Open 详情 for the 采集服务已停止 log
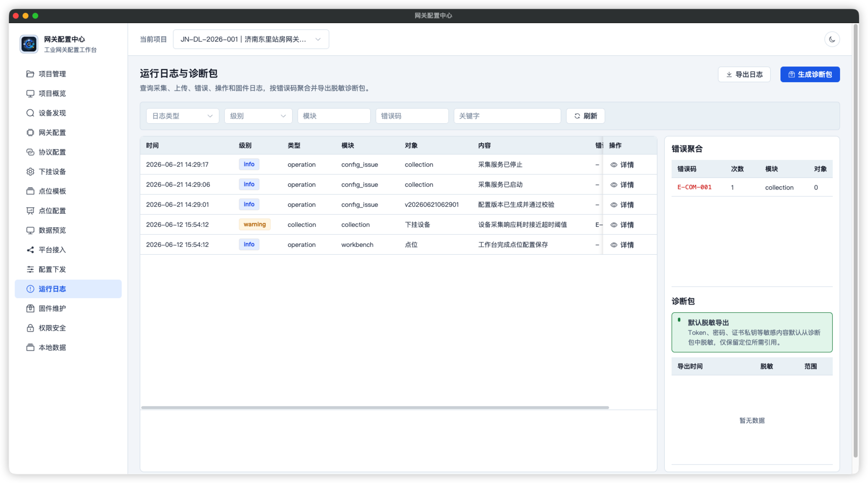This screenshot has width=868, height=483. coord(622,165)
